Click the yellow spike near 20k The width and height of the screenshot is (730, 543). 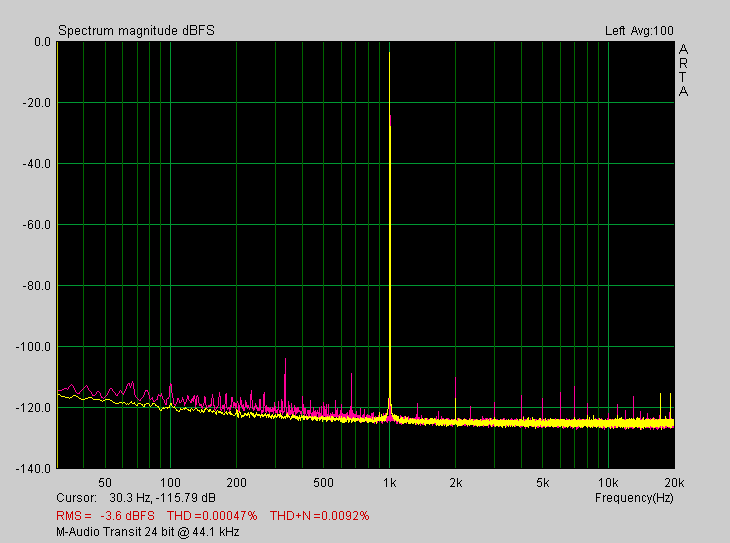[670, 406]
